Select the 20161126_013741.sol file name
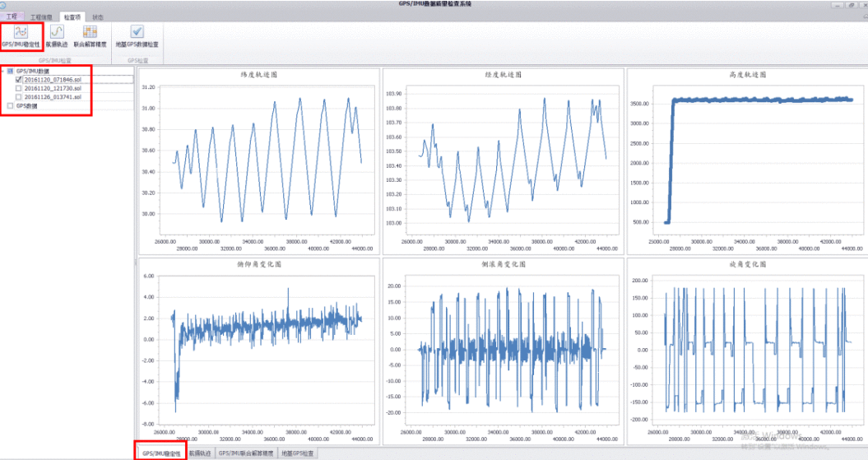868x460 pixels. coord(53,97)
